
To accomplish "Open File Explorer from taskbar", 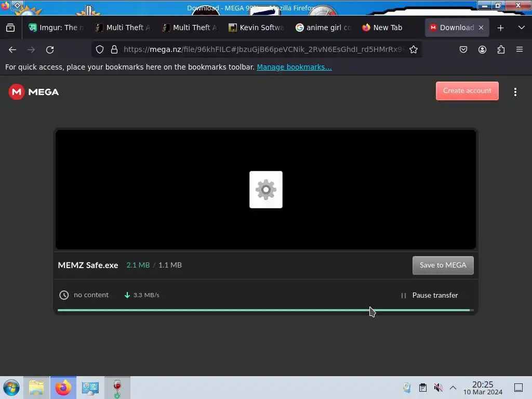I will click(36, 388).
